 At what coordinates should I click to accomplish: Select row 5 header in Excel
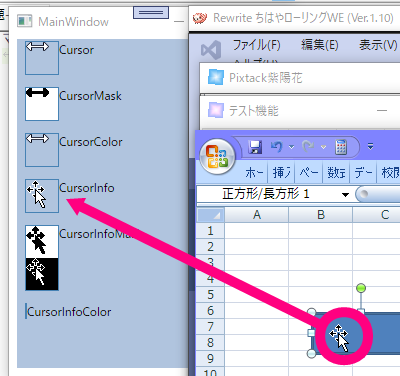[210, 295]
